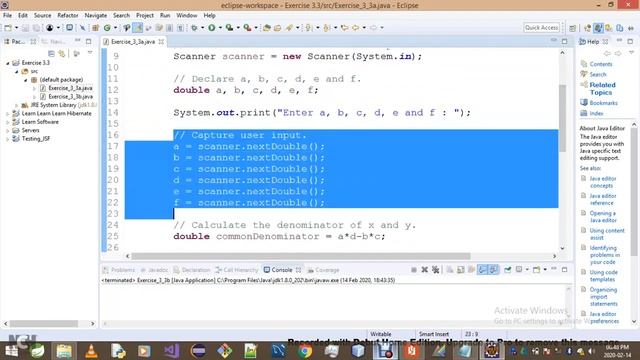Click the Quick Access search field

(541, 28)
